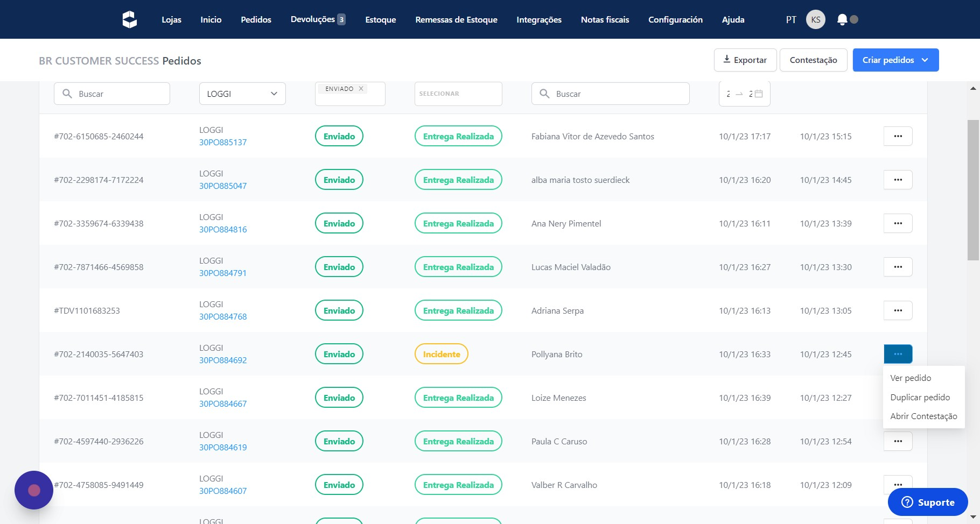Open actions menu for Fabiana Vitor's order

[x=898, y=136]
